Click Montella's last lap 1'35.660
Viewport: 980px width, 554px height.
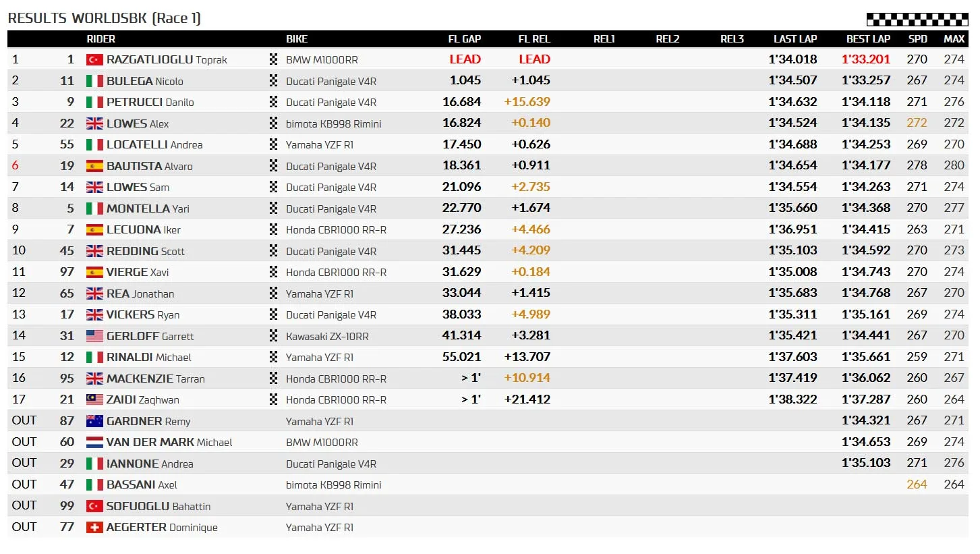tap(793, 209)
